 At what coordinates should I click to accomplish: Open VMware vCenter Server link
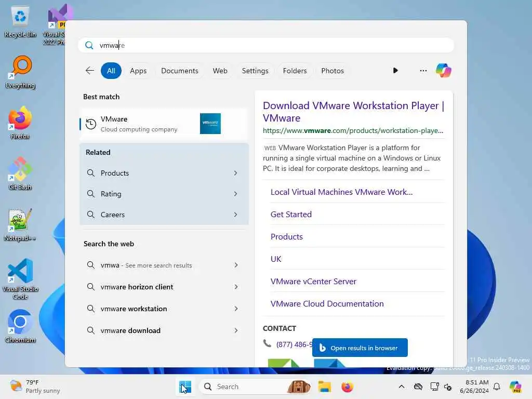click(x=313, y=281)
